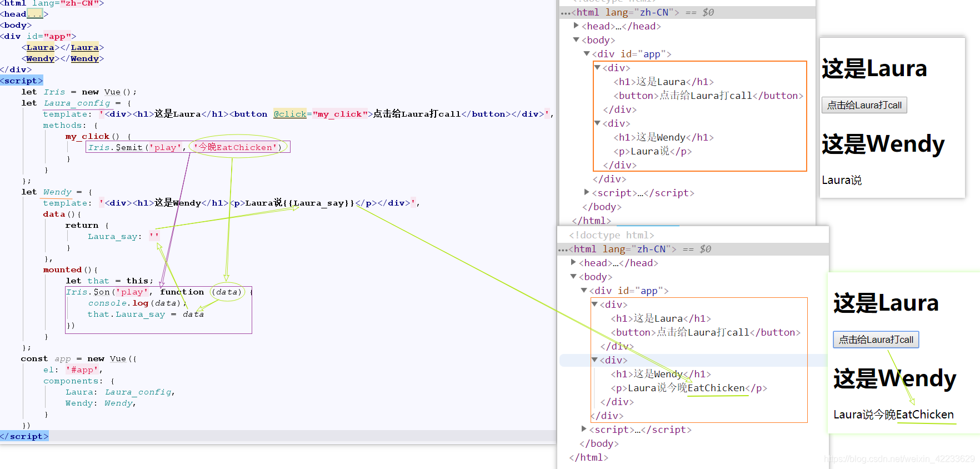Click 点击给Laura打call button in lower preview
This screenshot has height=469, width=980.
(x=876, y=340)
